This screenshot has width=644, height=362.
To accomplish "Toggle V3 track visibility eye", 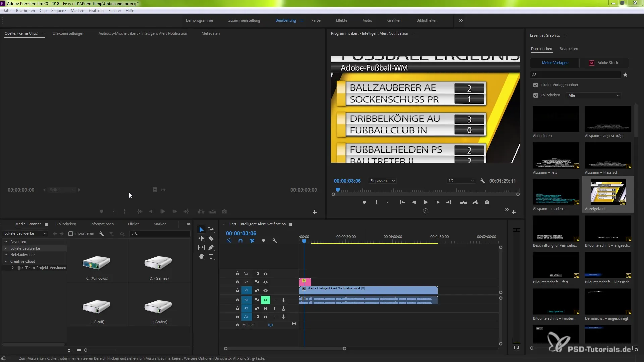I will (x=265, y=274).
